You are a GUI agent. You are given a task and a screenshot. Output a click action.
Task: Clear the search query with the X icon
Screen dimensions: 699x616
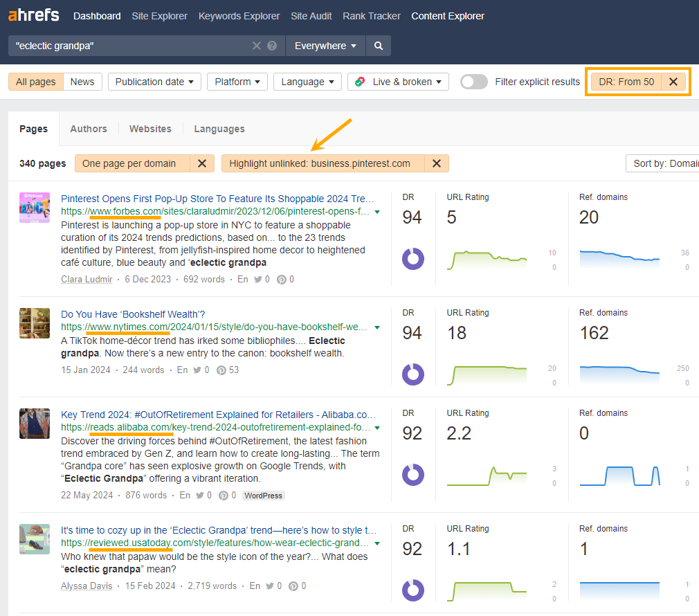coord(256,46)
